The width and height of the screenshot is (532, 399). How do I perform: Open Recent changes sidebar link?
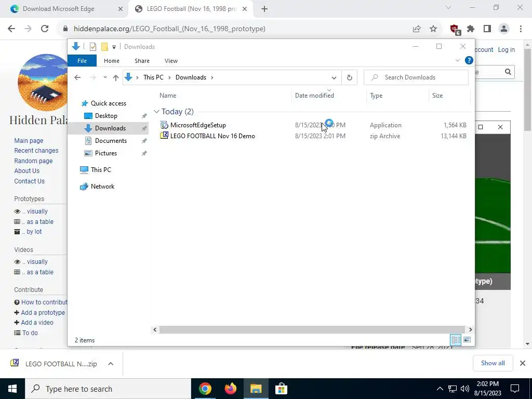36,151
